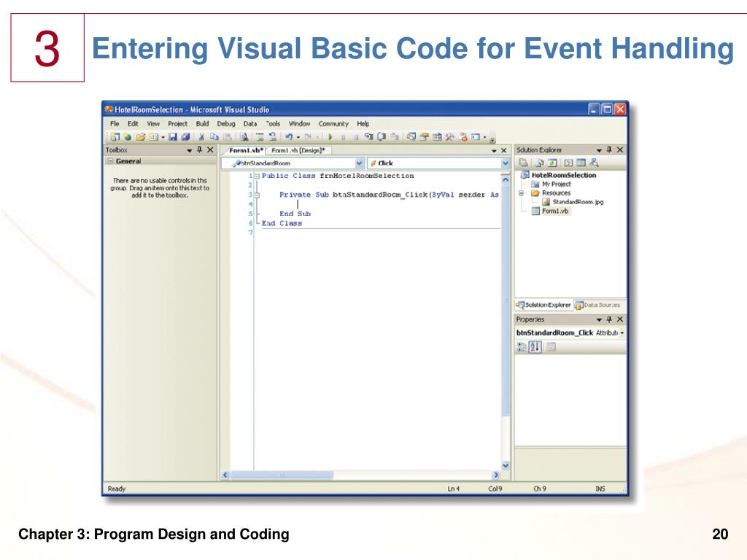Click the Property Pages icon in Properties
The width and height of the screenshot is (747, 560).
551,347
